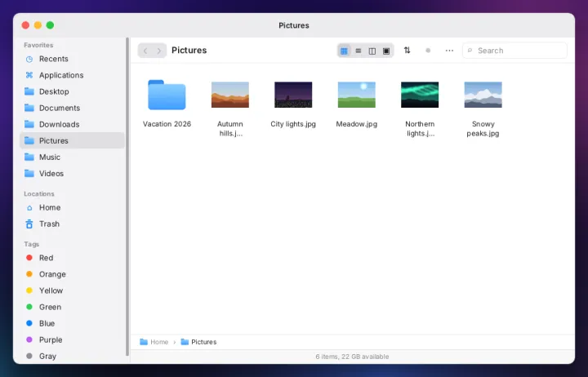Filter by the Gray tag
This screenshot has height=377, width=588.
coord(72,356)
